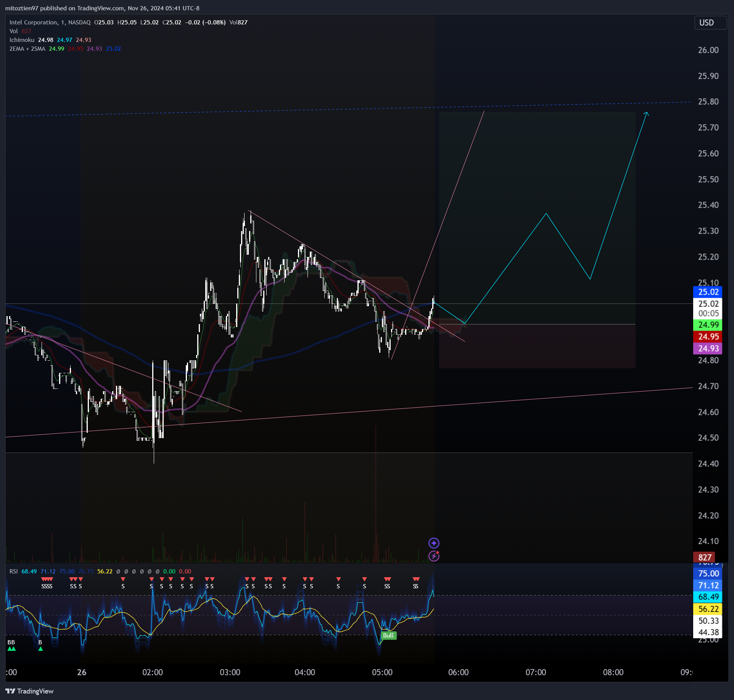
Task: Click the USD currency button
Action: (x=710, y=22)
